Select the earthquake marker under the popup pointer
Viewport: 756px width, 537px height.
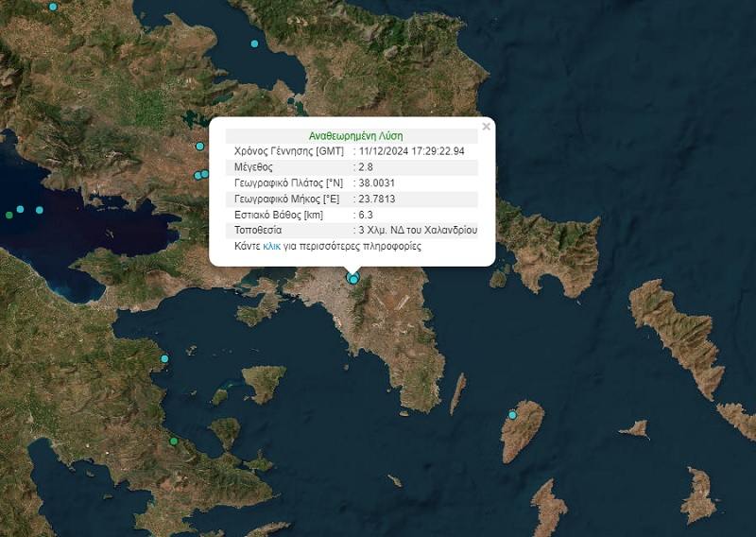[x=353, y=278]
